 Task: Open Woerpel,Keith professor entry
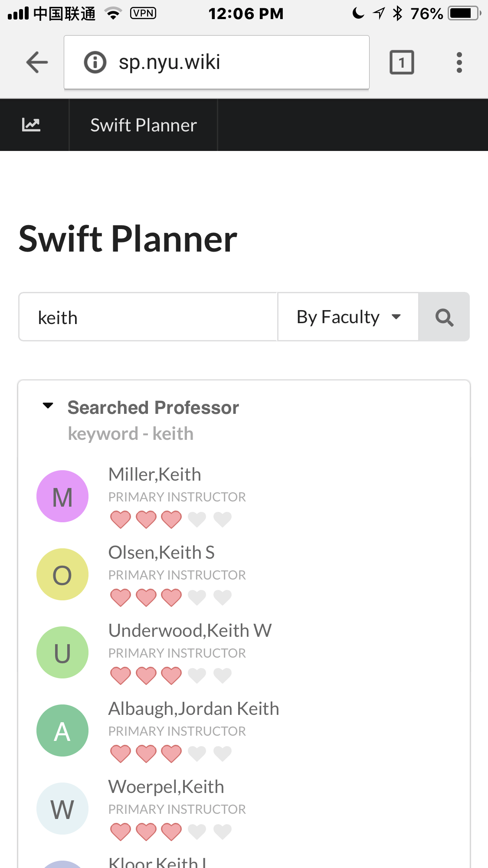click(x=166, y=787)
